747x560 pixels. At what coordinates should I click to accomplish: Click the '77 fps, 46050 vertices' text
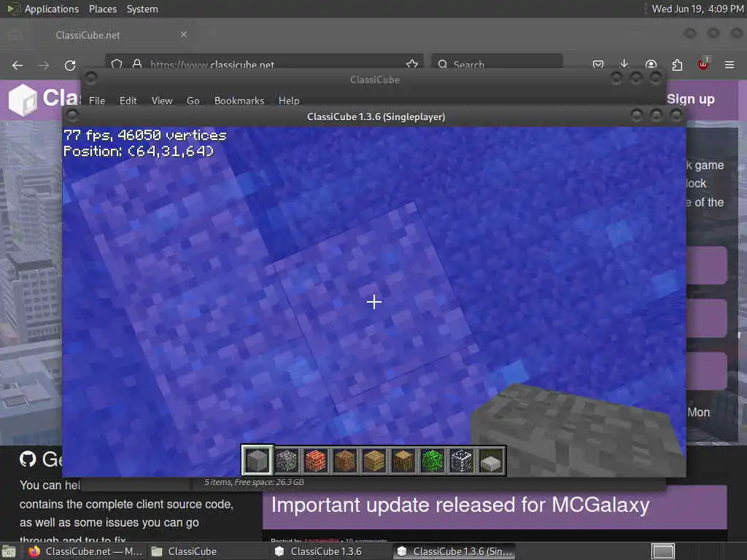pos(145,135)
